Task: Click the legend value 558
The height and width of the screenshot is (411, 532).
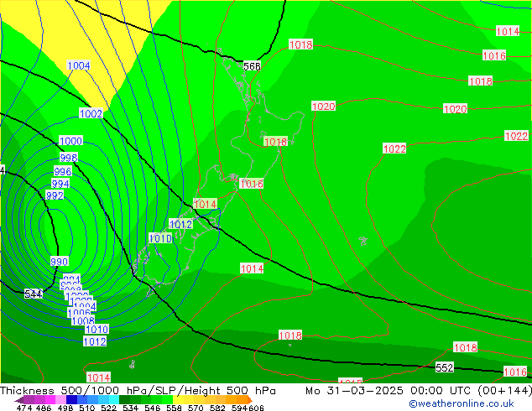Action: [174, 408]
